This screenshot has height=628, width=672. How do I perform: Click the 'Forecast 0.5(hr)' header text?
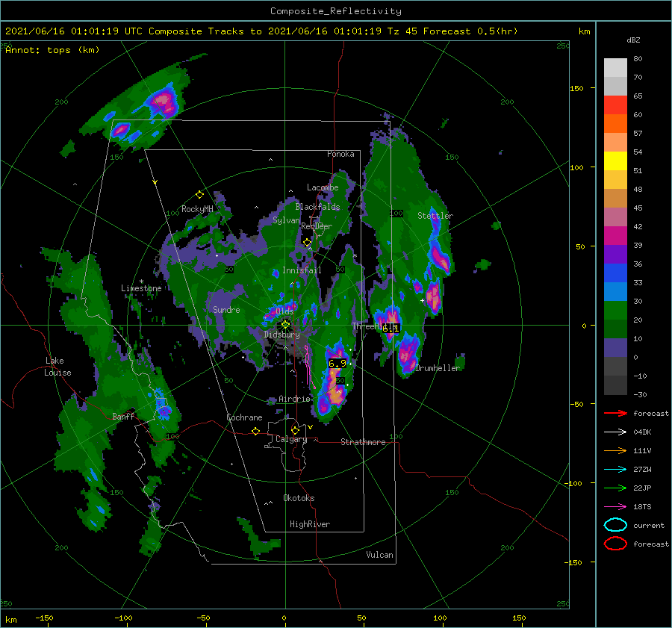coord(470,31)
